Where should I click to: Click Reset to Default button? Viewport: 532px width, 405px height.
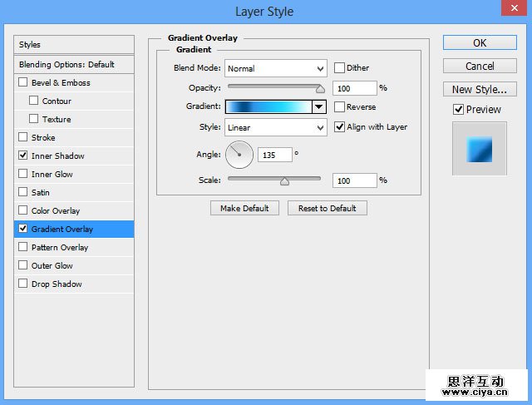click(x=327, y=208)
